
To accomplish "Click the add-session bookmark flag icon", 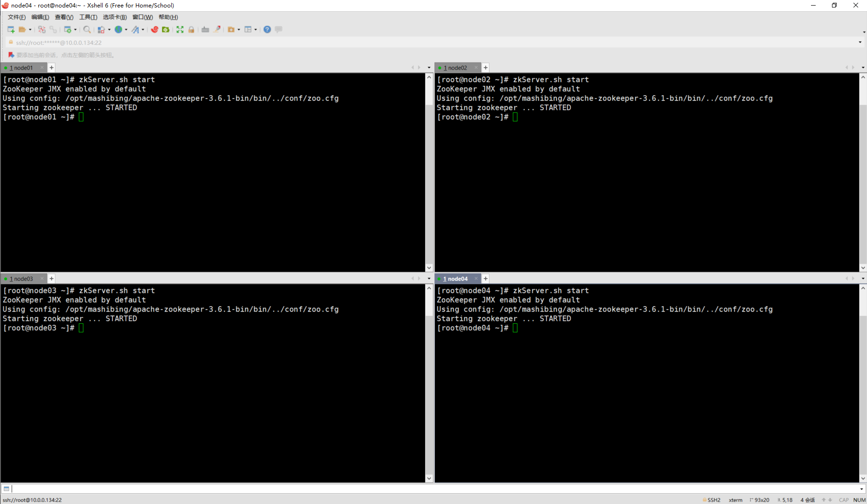I will 11,55.
